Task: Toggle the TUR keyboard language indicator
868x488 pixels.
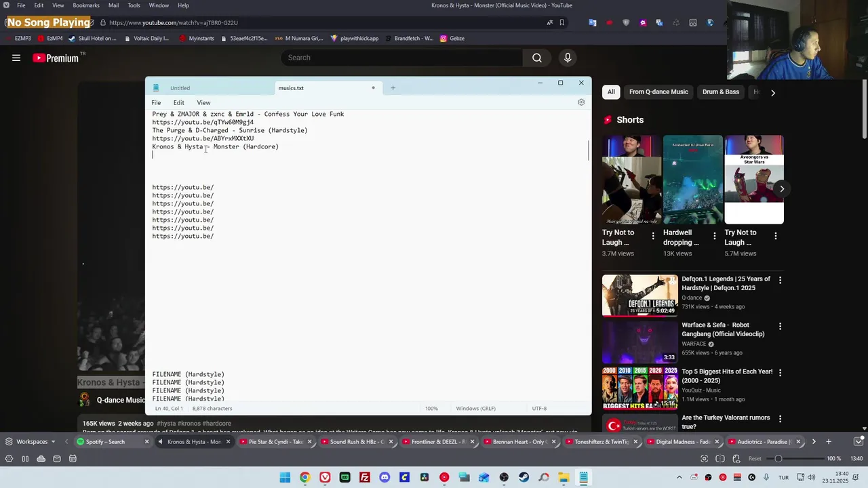Action: pyautogui.click(x=783, y=477)
